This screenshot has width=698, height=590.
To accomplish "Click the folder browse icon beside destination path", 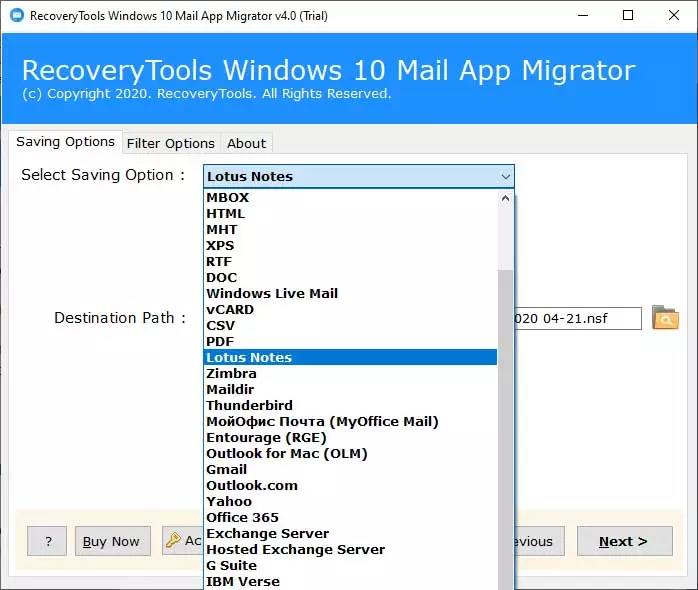I will click(665, 318).
